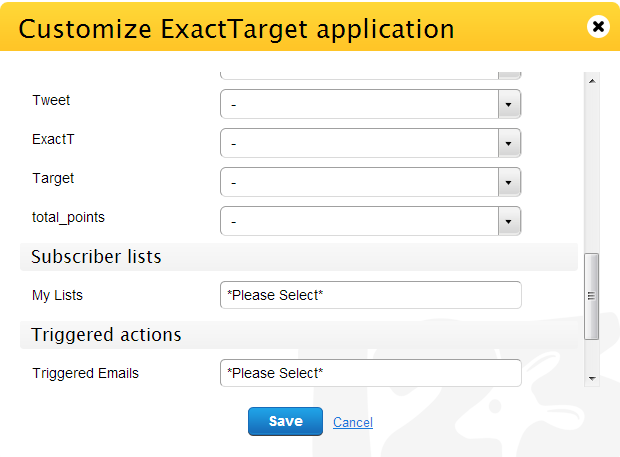Screen dimensions: 620x457
Task: Select the Tweet combo box value area
Action: point(359,104)
